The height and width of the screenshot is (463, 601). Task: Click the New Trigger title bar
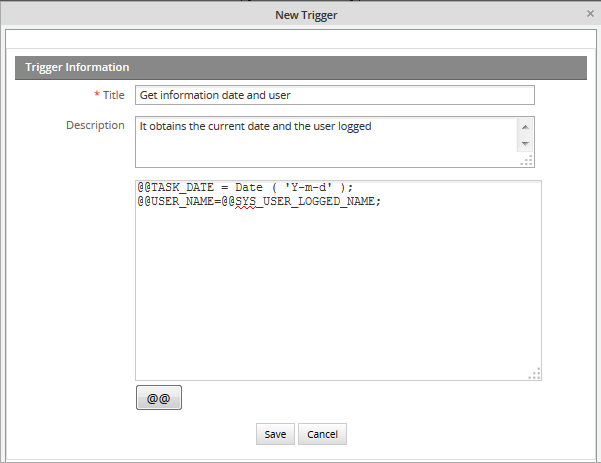click(300, 14)
